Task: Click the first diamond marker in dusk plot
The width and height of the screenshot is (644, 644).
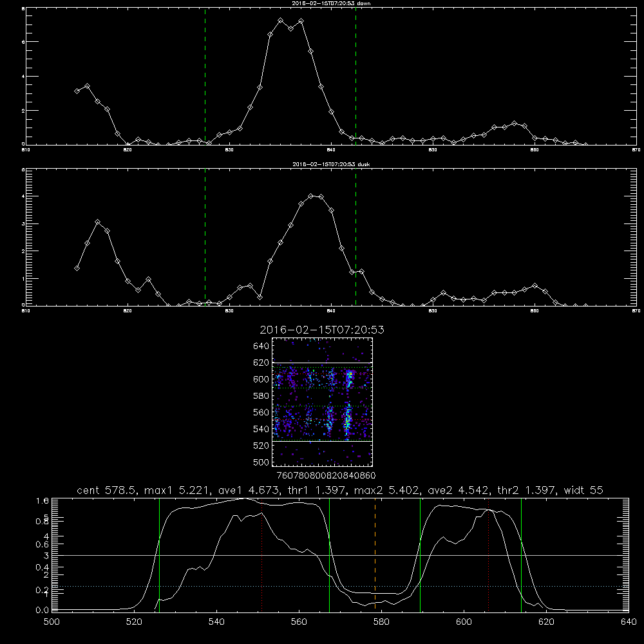Action: click(x=77, y=268)
